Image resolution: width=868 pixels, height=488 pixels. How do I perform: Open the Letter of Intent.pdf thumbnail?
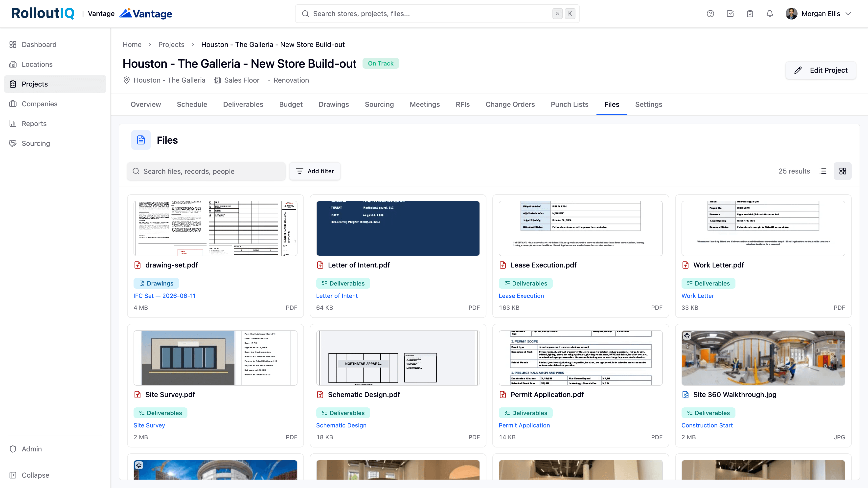click(398, 228)
